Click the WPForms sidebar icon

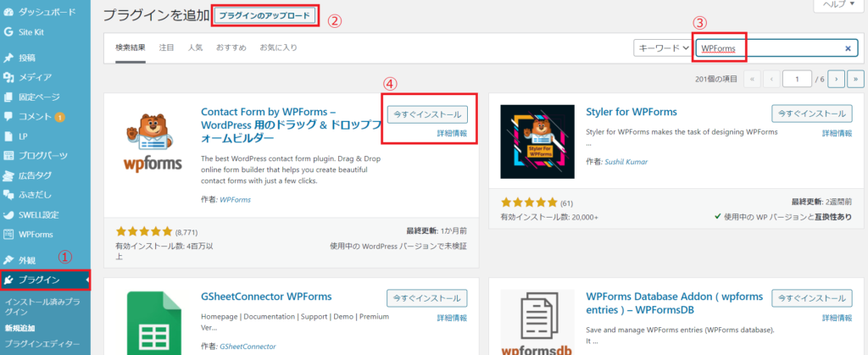tap(8, 234)
